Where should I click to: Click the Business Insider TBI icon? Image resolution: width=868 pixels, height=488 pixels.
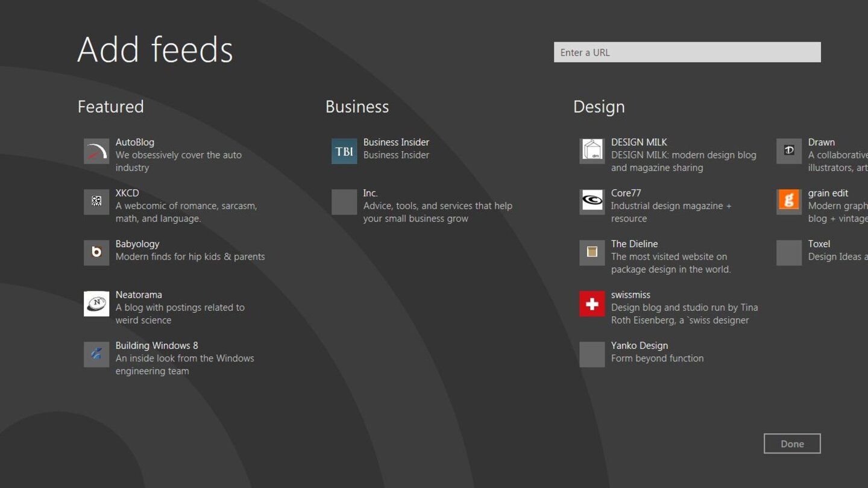[344, 151]
